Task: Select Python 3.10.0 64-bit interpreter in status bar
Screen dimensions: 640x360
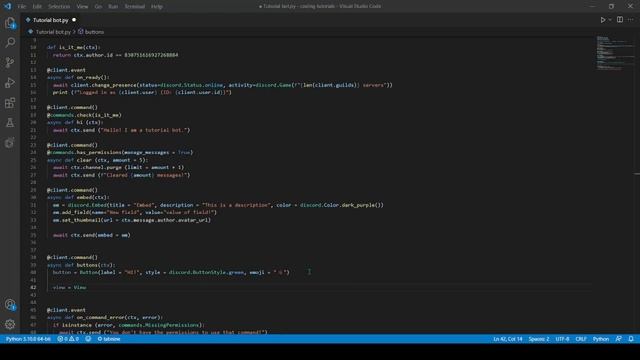Action: pyautogui.click(x=28, y=339)
